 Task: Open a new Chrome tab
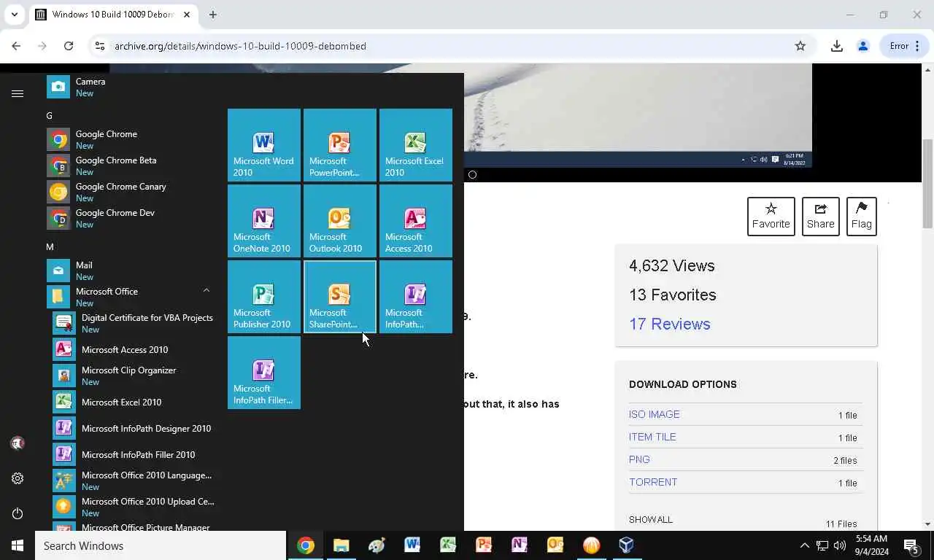213,15
